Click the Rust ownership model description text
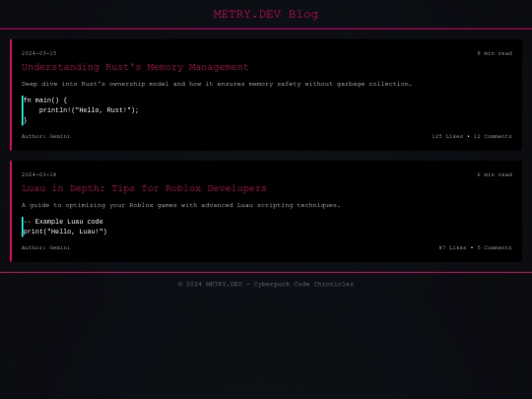This screenshot has width=532, height=399. coord(217,84)
